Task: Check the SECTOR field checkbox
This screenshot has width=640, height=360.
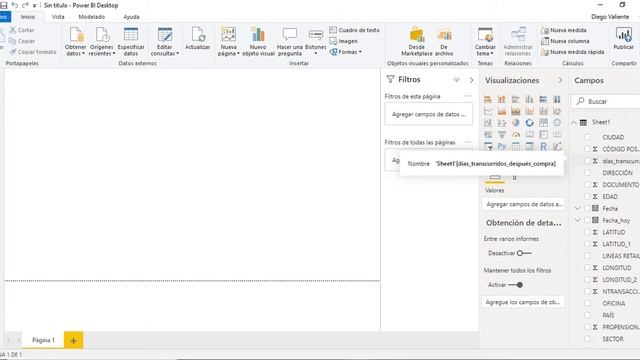Action: [587, 339]
